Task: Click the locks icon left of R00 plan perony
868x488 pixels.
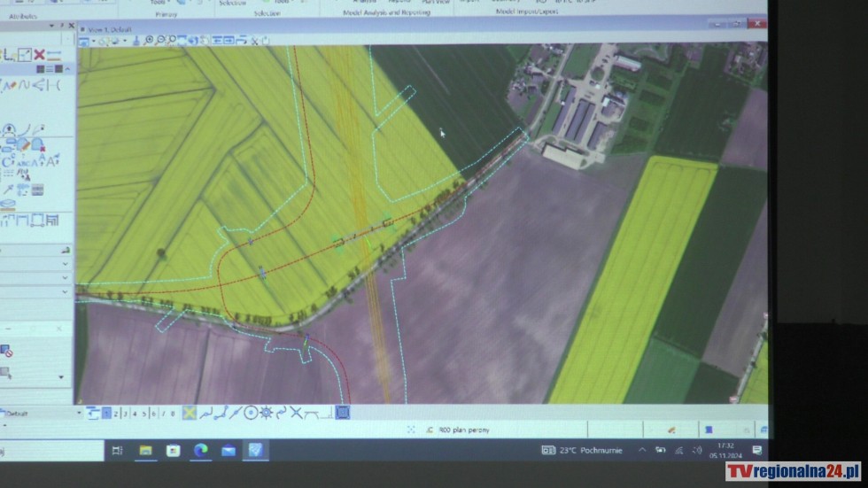Action: 430,430
